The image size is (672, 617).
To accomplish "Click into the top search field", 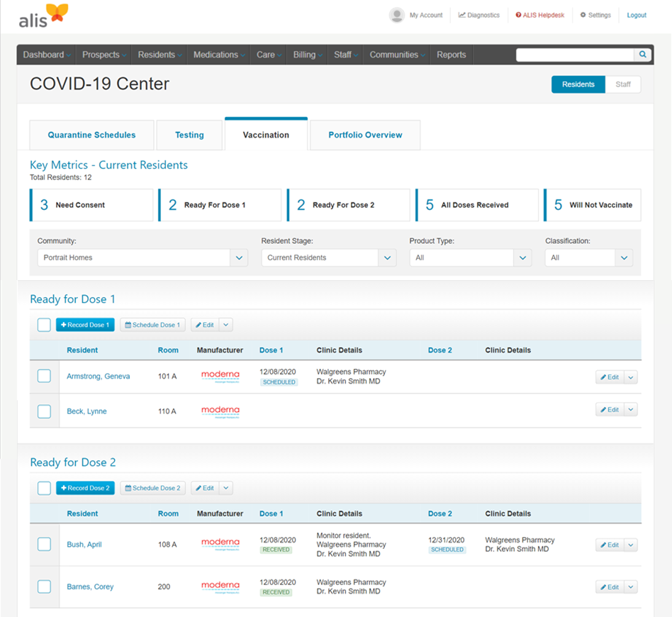I will coord(575,55).
